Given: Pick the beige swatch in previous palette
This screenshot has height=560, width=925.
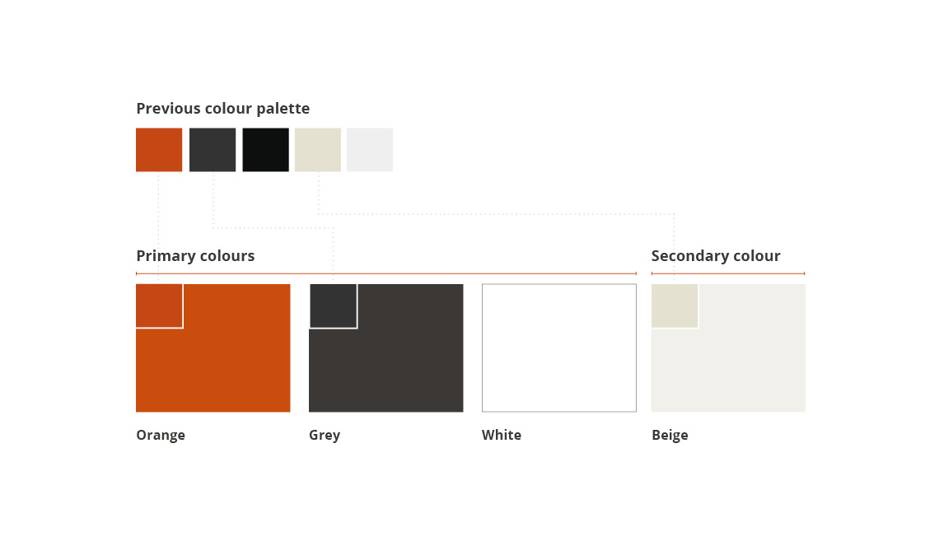Looking at the screenshot, I should [x=317, y=150].
